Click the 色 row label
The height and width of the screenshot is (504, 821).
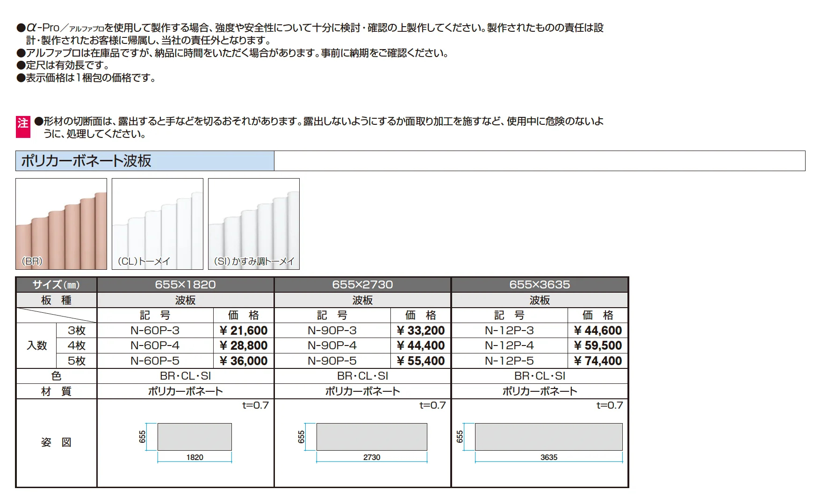coord(56,376)
